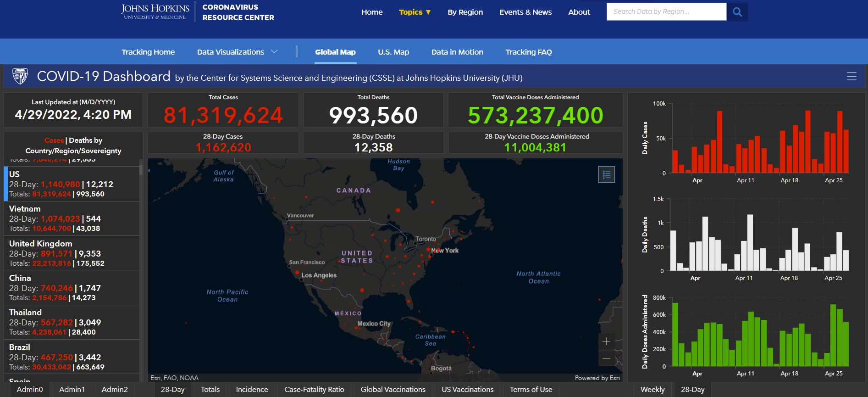The width and height of the screenshot is (868, 397).
Task: Open the US Vaccinations tab
Action: [468, 389]
